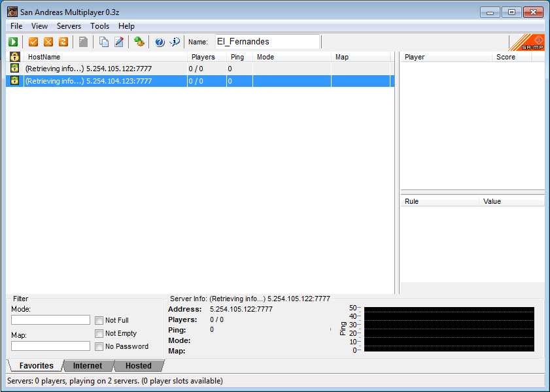550x392 pixels.
Task: Close the San Andreas Multiplayer window
Action: point(533,12)
